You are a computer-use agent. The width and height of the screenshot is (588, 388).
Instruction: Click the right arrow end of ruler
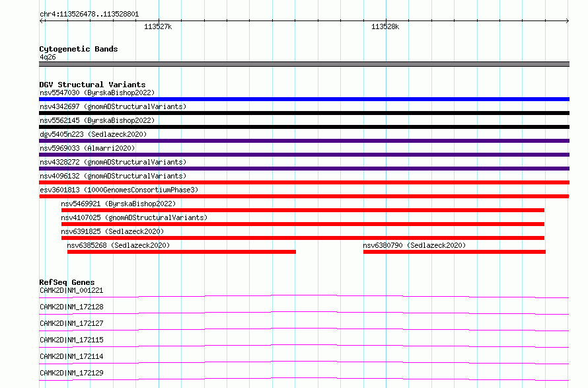(568, 21)
